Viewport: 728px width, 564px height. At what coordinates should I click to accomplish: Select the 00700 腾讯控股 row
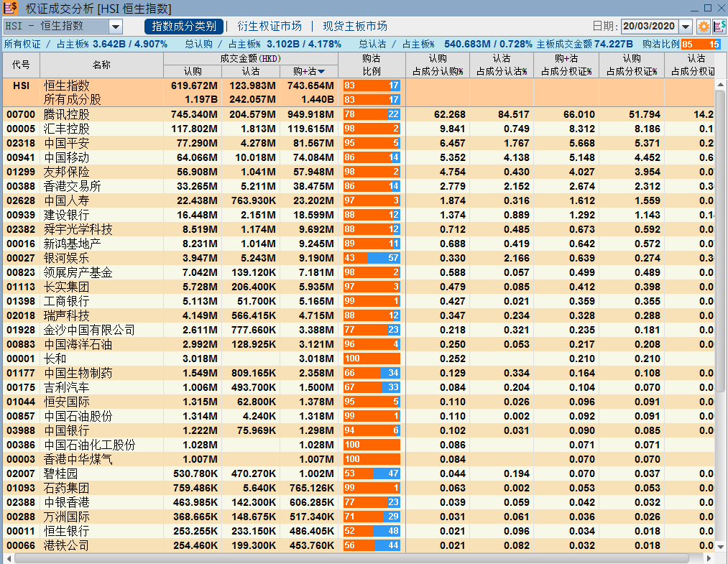tap(359, 114)
